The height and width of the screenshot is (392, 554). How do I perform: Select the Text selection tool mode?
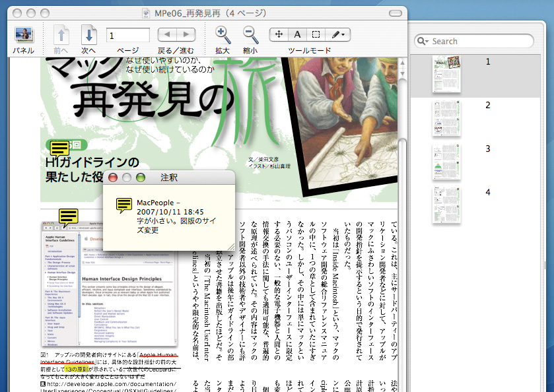pos(297,34)
